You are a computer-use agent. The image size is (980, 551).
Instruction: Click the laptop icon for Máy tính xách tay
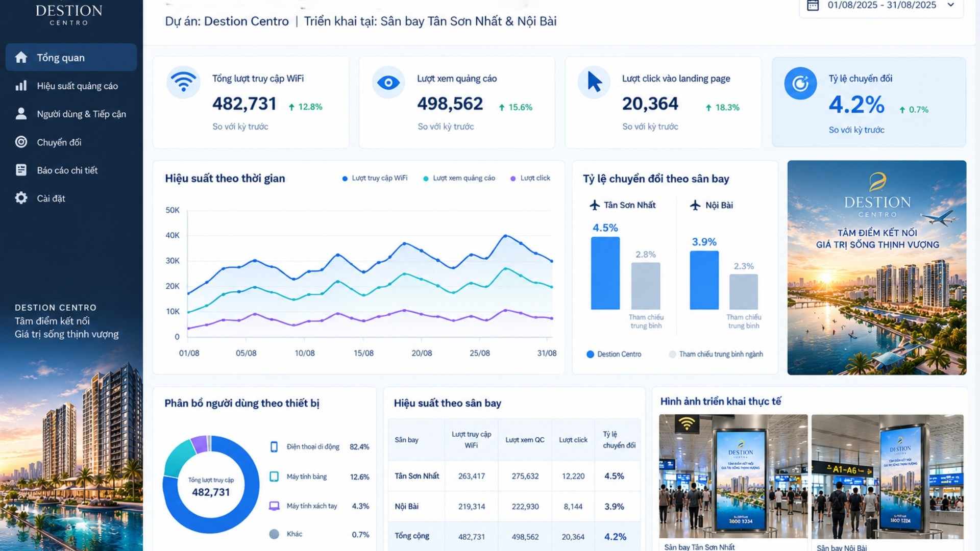click(x=274, y=506)
